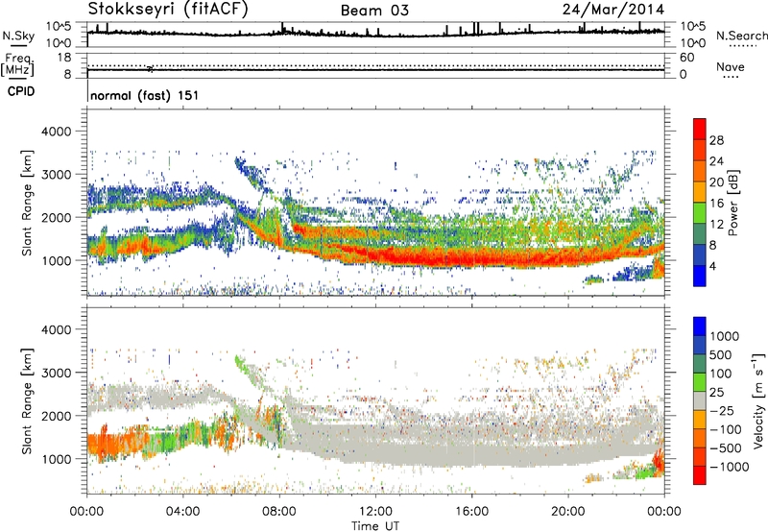
Task: Click the 'N.Search' legend label
Action: pos(741,36)
